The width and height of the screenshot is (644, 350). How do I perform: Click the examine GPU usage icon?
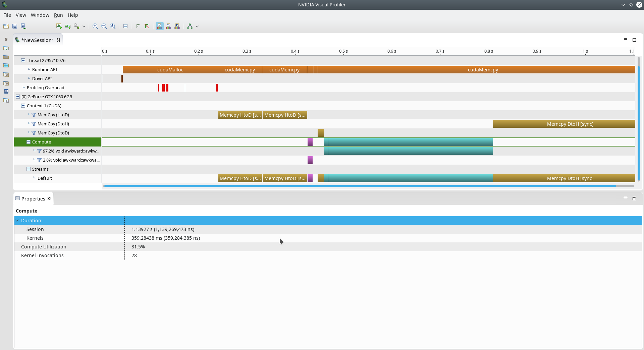(59, 26)
